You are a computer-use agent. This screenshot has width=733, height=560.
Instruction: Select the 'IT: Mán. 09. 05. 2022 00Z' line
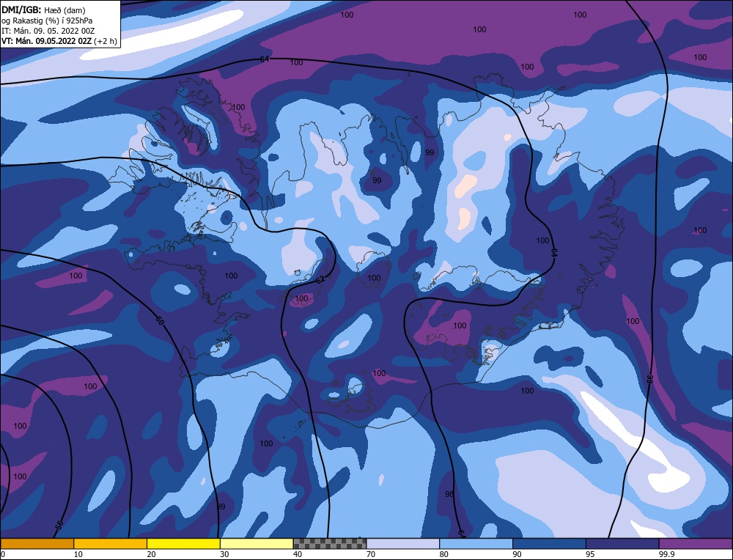pyautogui.click(x=48, y=31)
